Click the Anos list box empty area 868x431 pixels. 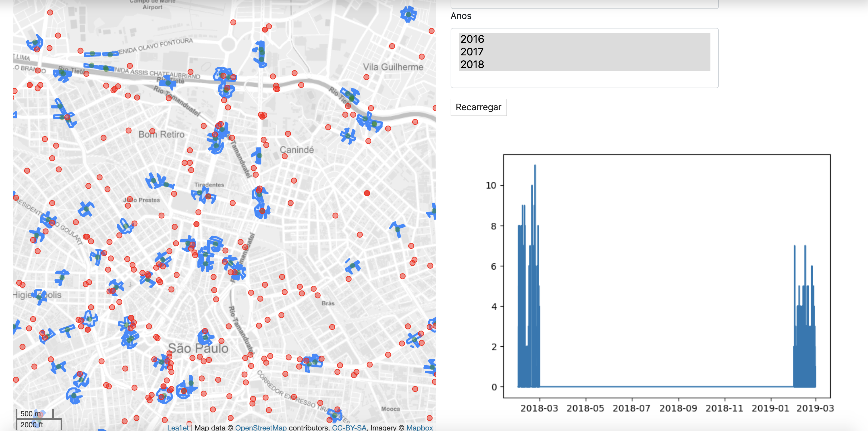[584, 79]
